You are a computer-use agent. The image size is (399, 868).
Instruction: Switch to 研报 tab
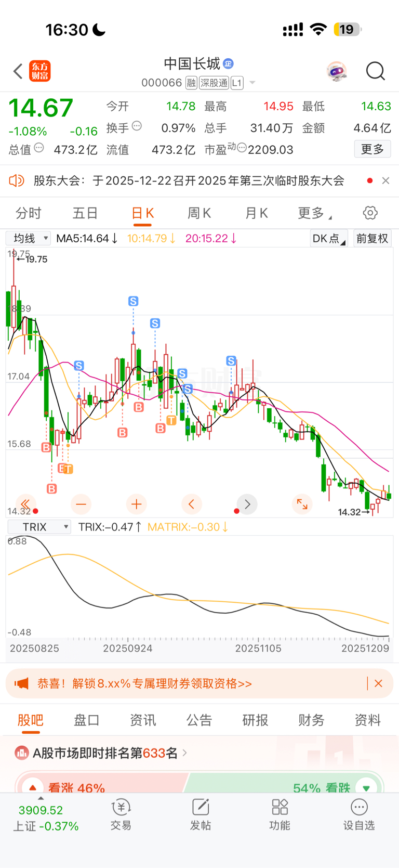pos(255,720)
